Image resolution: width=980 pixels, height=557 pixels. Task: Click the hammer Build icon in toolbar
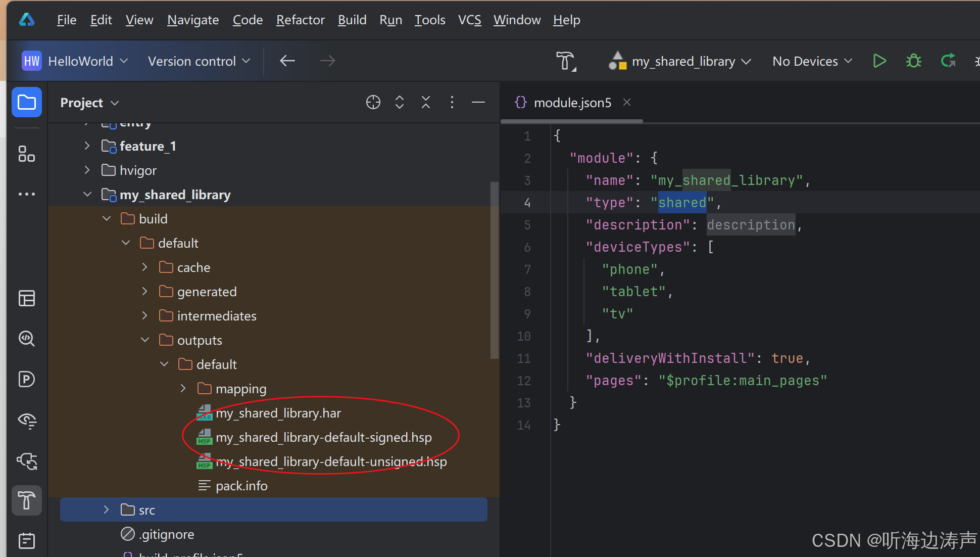coord(566,61)
